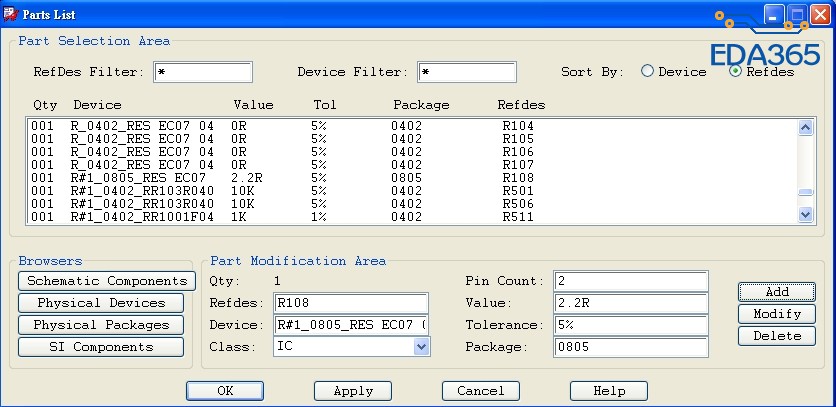Viewport: 836px width, 407px height.
Task: Click the Refdes field containing R108
Action: pyautogui.click(x=351, y=303)
